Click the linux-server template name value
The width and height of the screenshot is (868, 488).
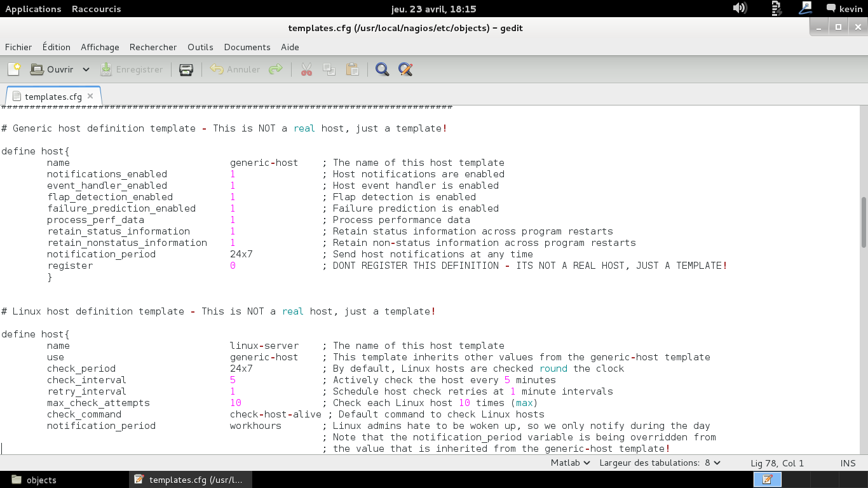point(264,346)
